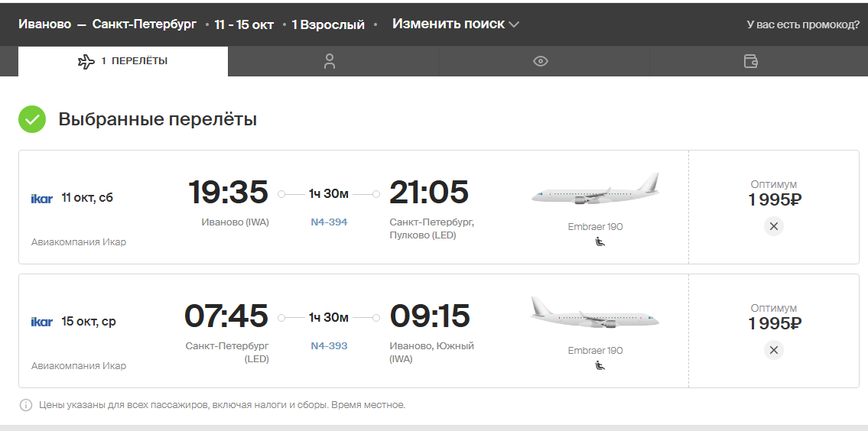This screenshot has height=431, width=868.
Task: Click the chevron next to Изменить поиск
Action: click(514, 24)
